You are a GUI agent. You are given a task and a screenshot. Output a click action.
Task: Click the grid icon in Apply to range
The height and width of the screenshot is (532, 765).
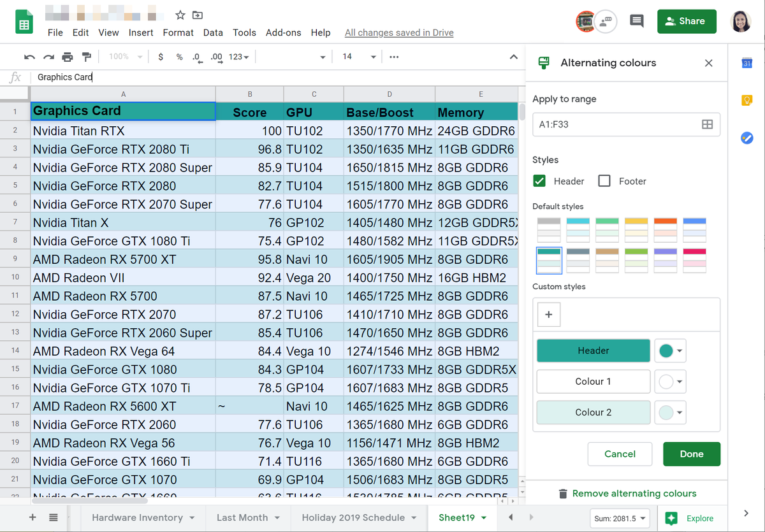click(707, 124)
